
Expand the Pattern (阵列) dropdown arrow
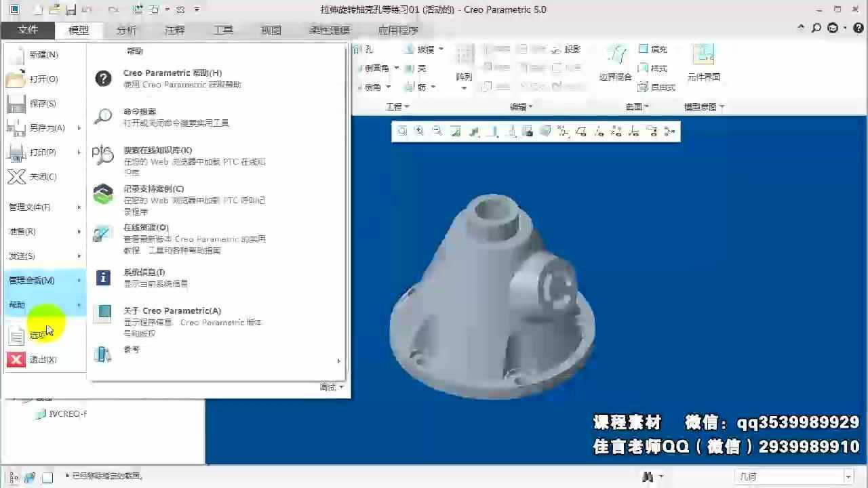tap(465, 87)
